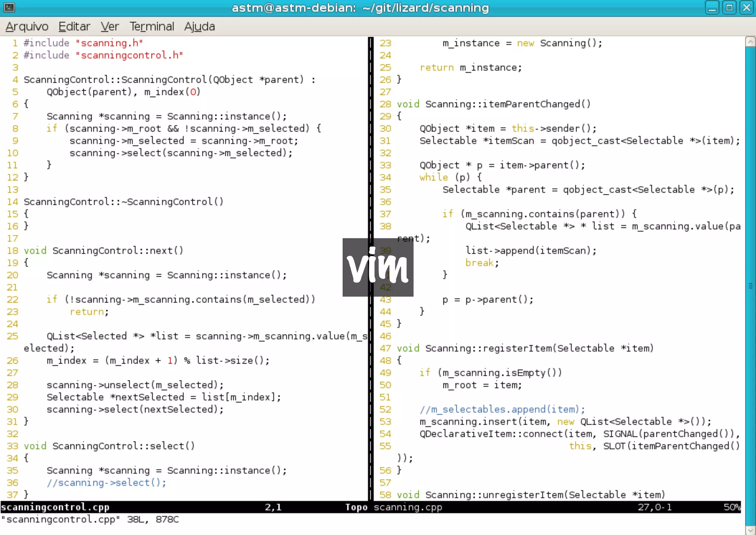
Task: Click void ScanningControl::select() line
Action: (109, 446)
